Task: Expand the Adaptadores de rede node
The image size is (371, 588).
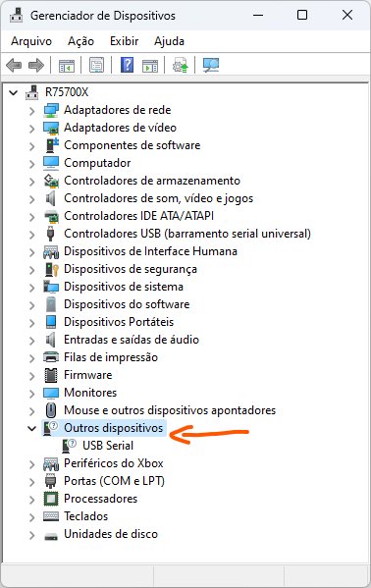Action: (x=31, y=111)
